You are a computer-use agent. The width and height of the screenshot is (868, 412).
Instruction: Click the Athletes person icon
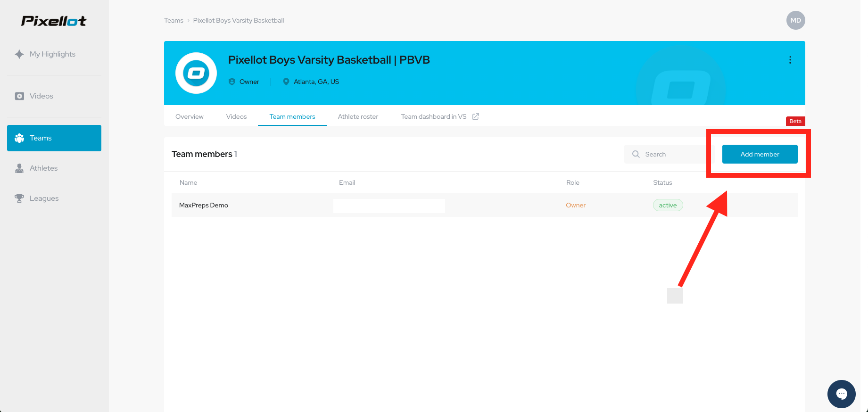pos(19,168)
